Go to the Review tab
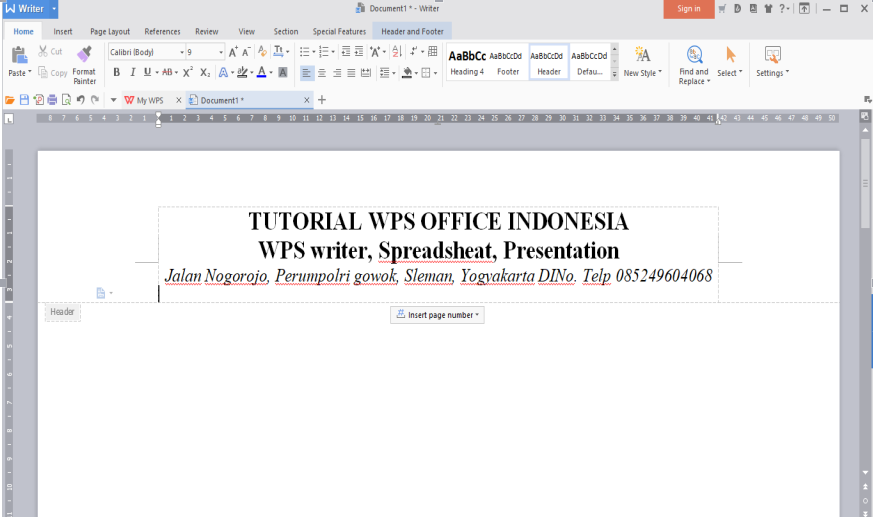Viewport: 873px width, 517px height. click(x=207, y=32)
